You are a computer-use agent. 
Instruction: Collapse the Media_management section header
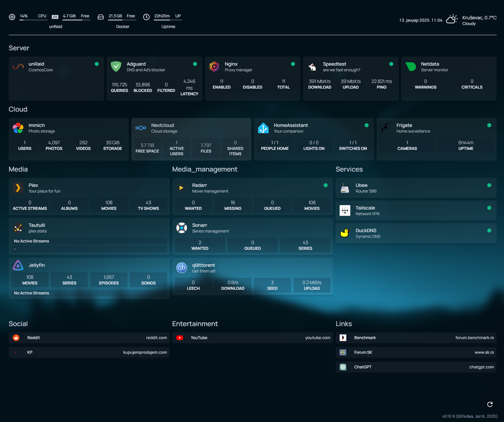(205, 169)
